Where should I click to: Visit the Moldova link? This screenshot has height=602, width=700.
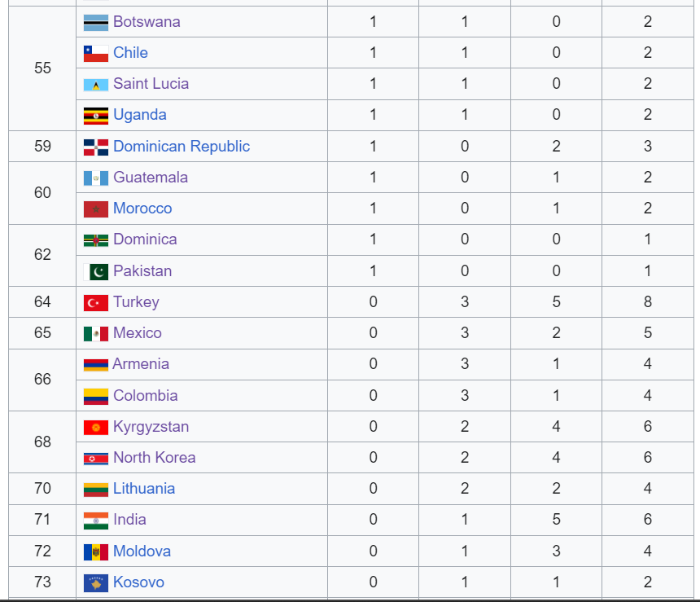[142, 551]
